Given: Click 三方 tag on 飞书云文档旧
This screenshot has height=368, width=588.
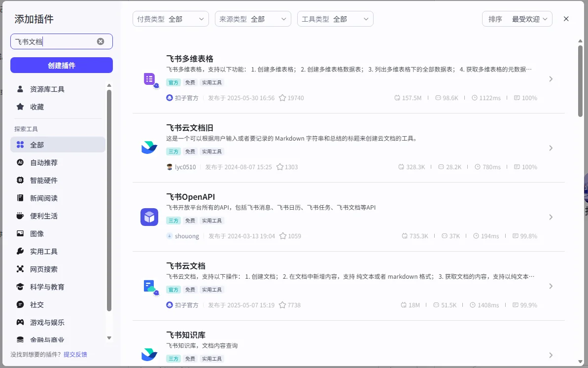Looking at the screenshot, I should pos(173,151).
